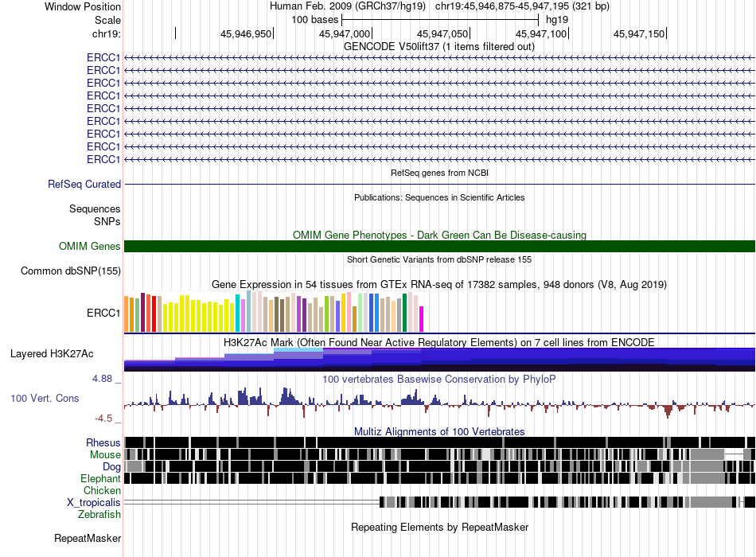
Task: Click the X_tropicalis alignment label
Action: point(94,503)
